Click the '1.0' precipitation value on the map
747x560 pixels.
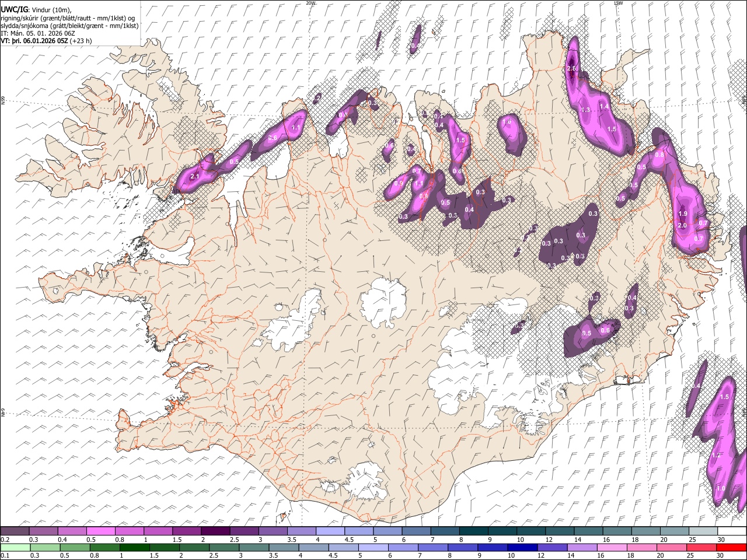721,489
